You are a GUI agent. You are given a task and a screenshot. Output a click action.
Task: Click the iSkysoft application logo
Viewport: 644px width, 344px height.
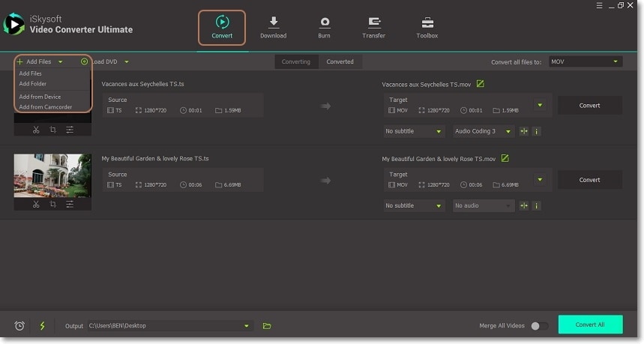tap(14, 24)
